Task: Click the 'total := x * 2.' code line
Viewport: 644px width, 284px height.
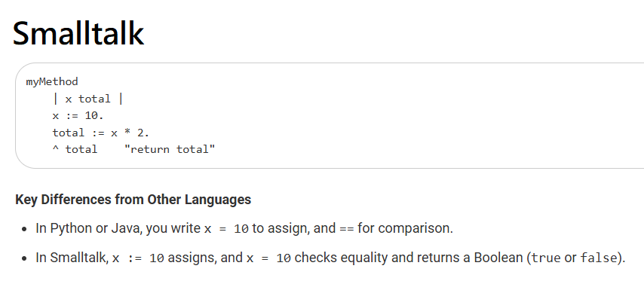Action: 101,133
